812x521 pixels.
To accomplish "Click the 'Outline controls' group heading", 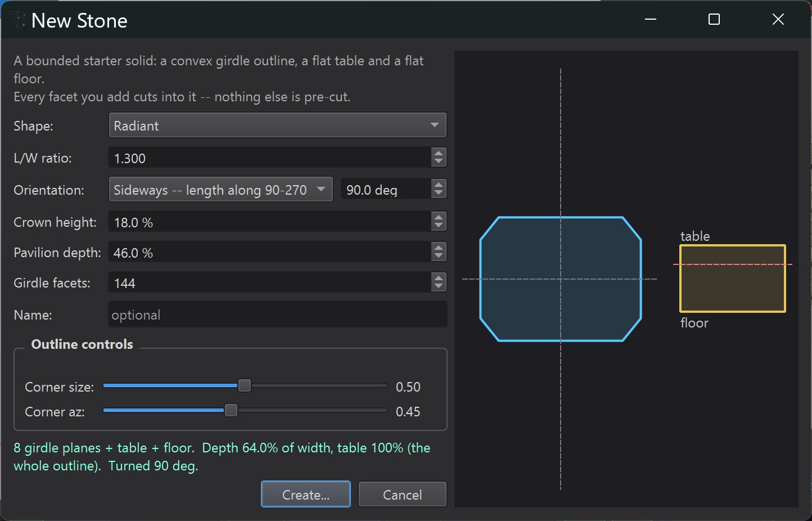I will [x=82, y=344].
